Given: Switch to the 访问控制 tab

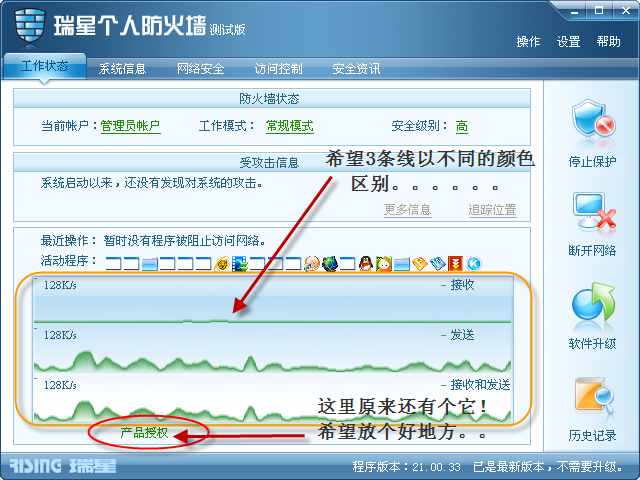Looking at the screenshot, I should pyautogui.click(x=278, y=69).
